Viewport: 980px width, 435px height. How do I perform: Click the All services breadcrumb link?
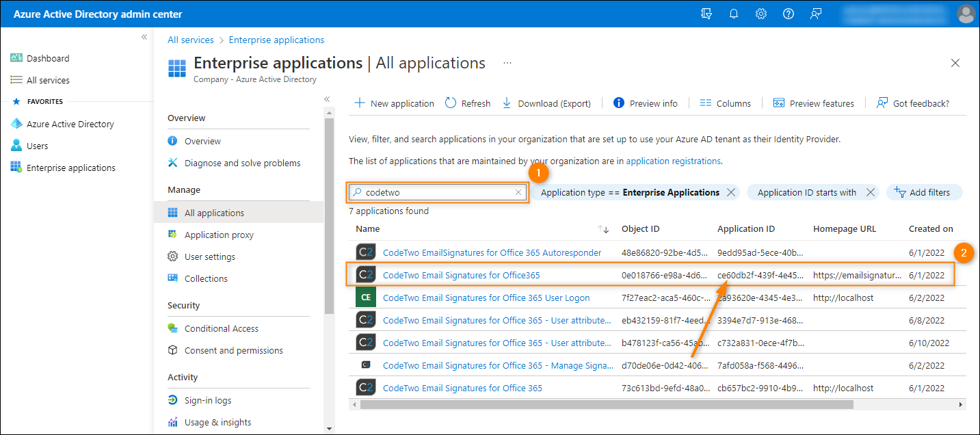tap(191, 40)
